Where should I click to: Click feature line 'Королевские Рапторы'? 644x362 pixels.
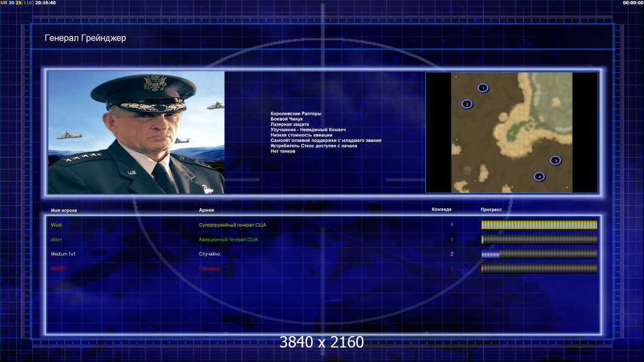click(295, 113)
